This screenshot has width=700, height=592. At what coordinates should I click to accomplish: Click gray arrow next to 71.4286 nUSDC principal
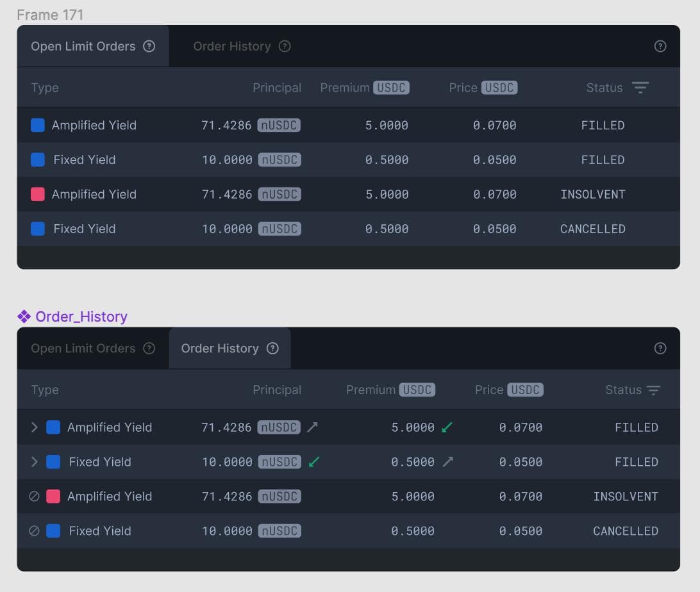tap(312, 427)
